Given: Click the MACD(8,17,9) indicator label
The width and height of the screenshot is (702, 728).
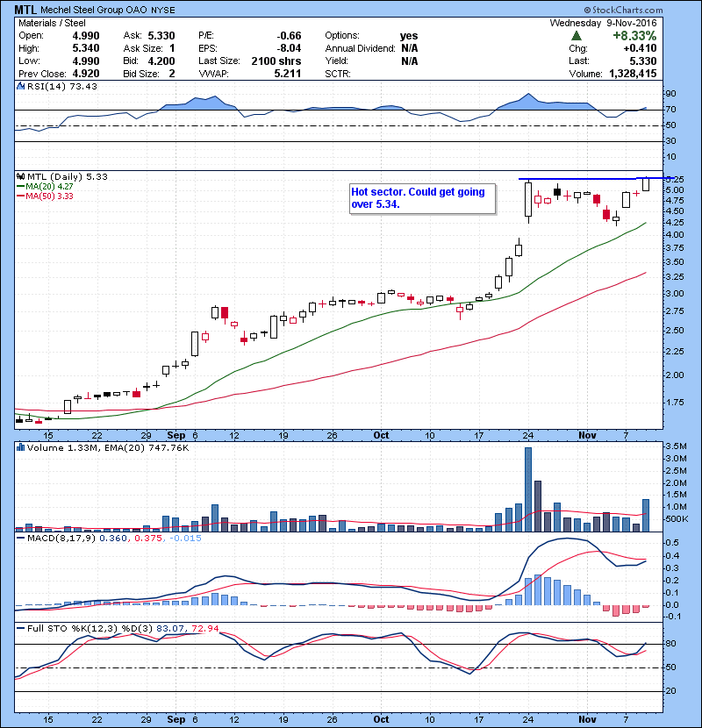Looking at the screenshot, I should [x=61, y=539].
